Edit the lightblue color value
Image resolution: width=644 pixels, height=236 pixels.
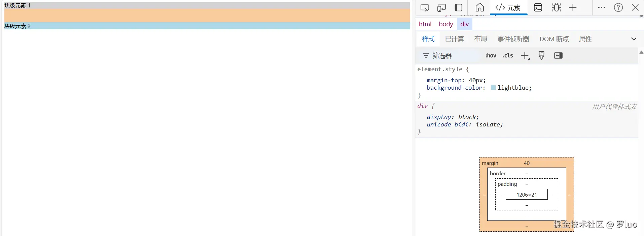[513, 88]
